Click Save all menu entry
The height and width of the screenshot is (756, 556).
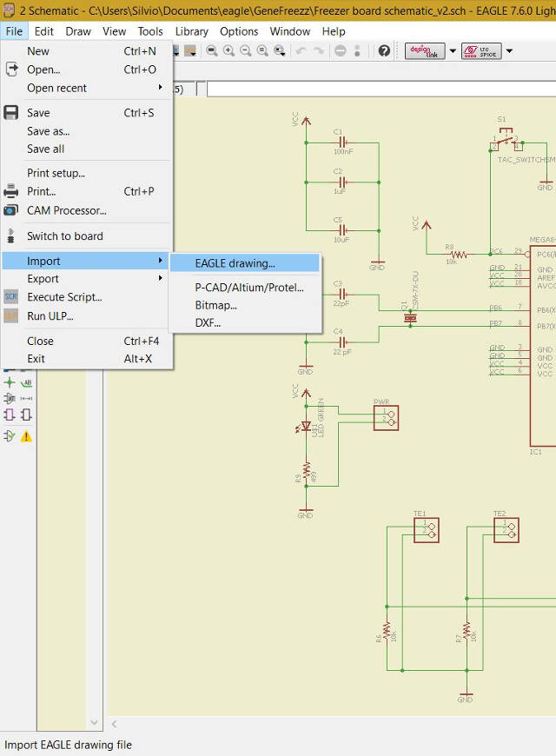tap(87, 149)
